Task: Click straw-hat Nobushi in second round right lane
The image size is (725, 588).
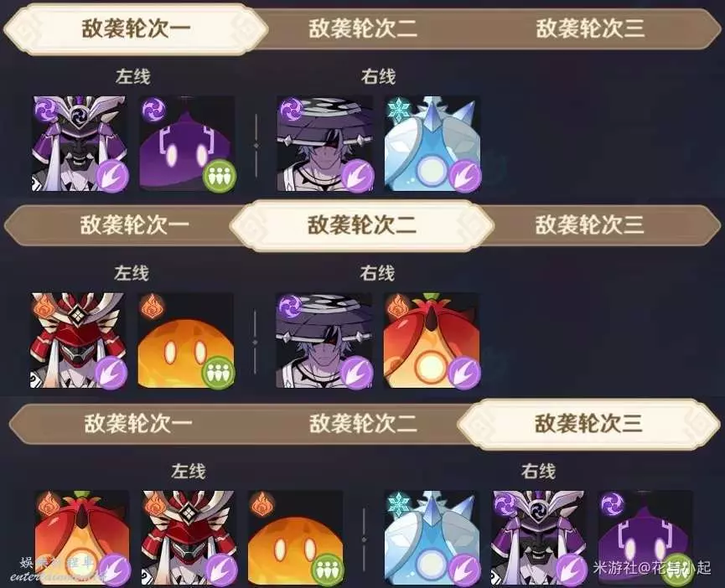Action: point(324,340)
